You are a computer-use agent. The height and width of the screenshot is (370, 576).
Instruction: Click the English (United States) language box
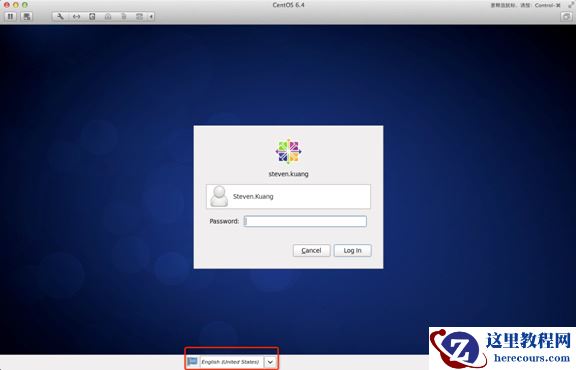231,362
